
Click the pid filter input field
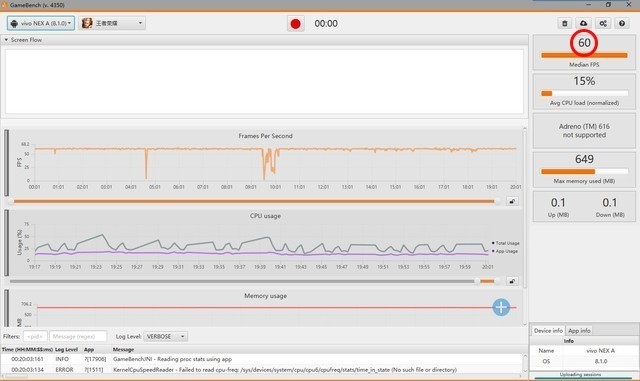click(x=35, y=336)
